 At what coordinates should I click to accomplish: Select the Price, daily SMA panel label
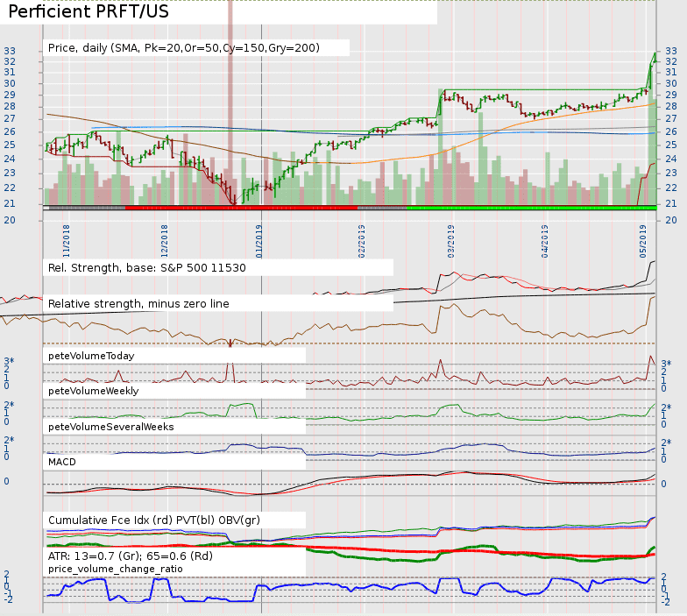(184, 47)
